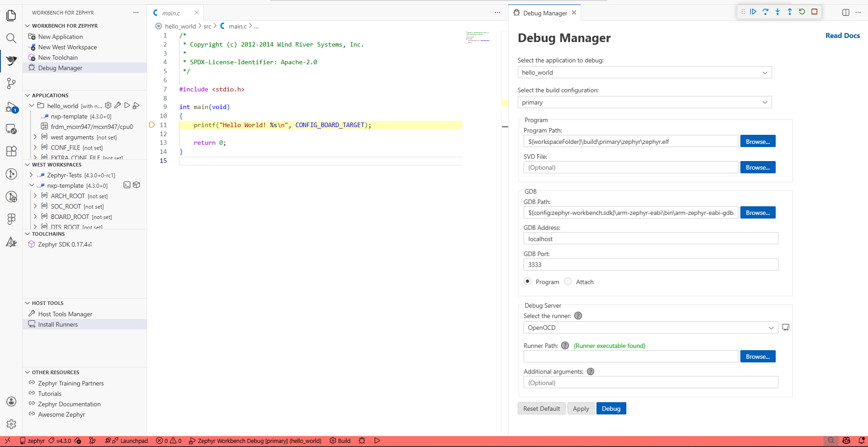Image resolution: width=868 pixels, height=447 pixels.
Task: Click the debug Step Over icon
Action: click(x=765, y=12)
